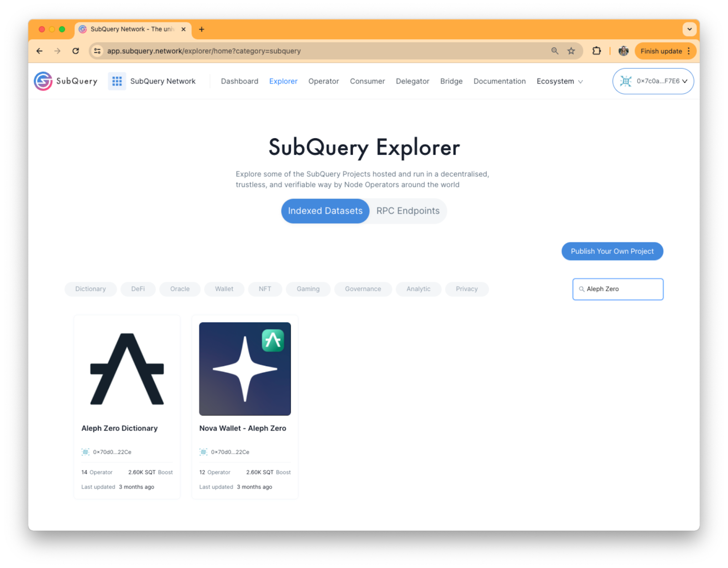728x568 pixels.
Task: Toggle the Analytic category chip
Action: [418, 289]
